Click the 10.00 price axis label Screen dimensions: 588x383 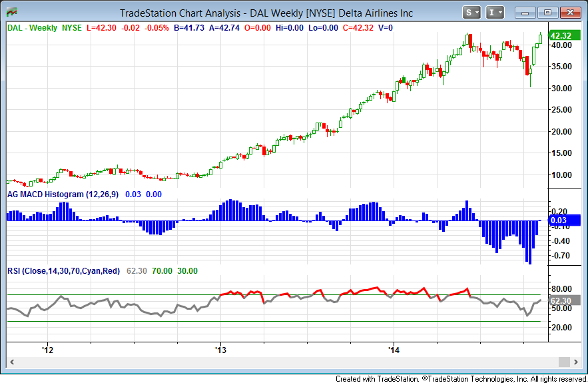(561, 175)
